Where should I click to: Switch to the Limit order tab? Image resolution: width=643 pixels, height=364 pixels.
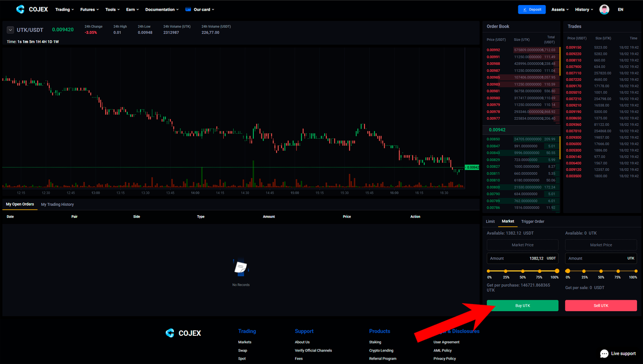point(490,221)
